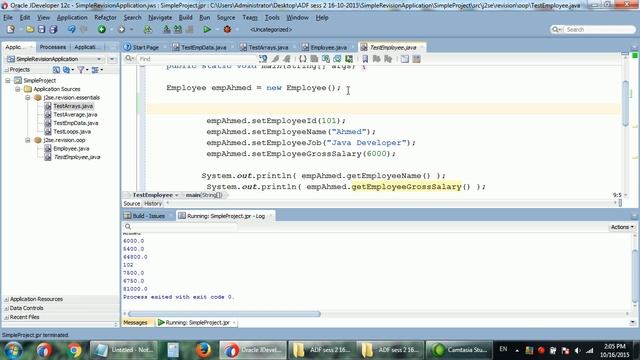Image resolution: width=640 pixels, height=360 pixels.
Task: Click the Toggle Bookmark editor icon
Action: tap(365, 59)
